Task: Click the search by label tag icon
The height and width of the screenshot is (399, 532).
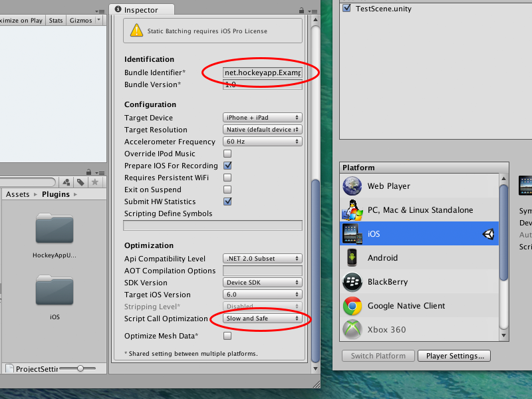Action: click(80, 182)
